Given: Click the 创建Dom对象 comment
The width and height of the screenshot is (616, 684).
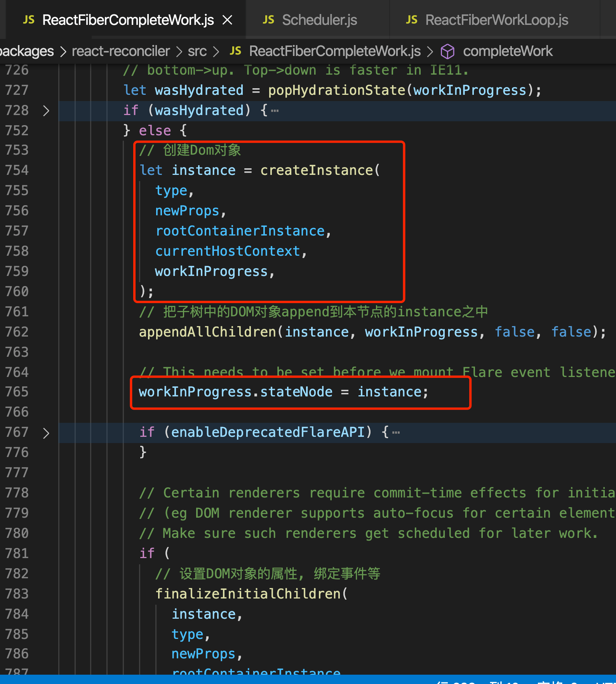Looking at the screenshot, I should (x=190, y=150).
